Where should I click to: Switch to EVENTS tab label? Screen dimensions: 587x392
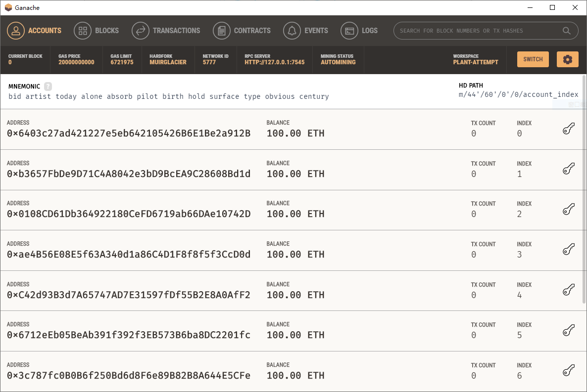[x=316, y=31]
